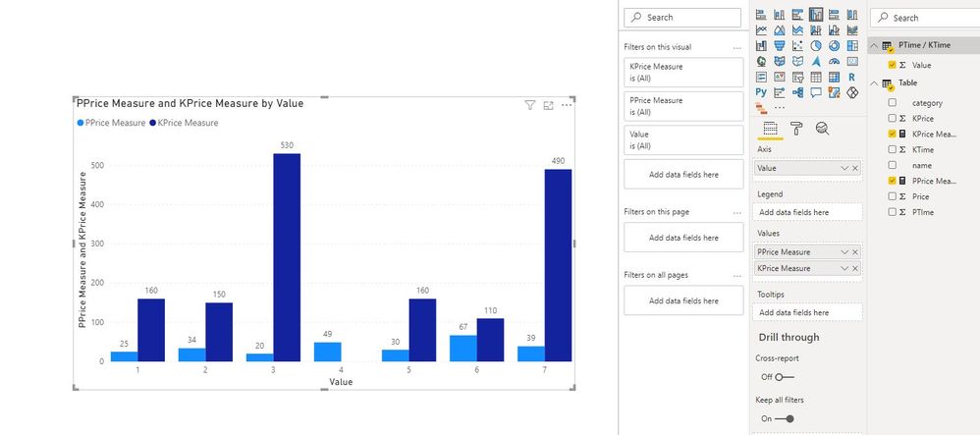Expand the Value filter card
The width and height of the screenshot is (980, 435).
[x=683, y=140]
